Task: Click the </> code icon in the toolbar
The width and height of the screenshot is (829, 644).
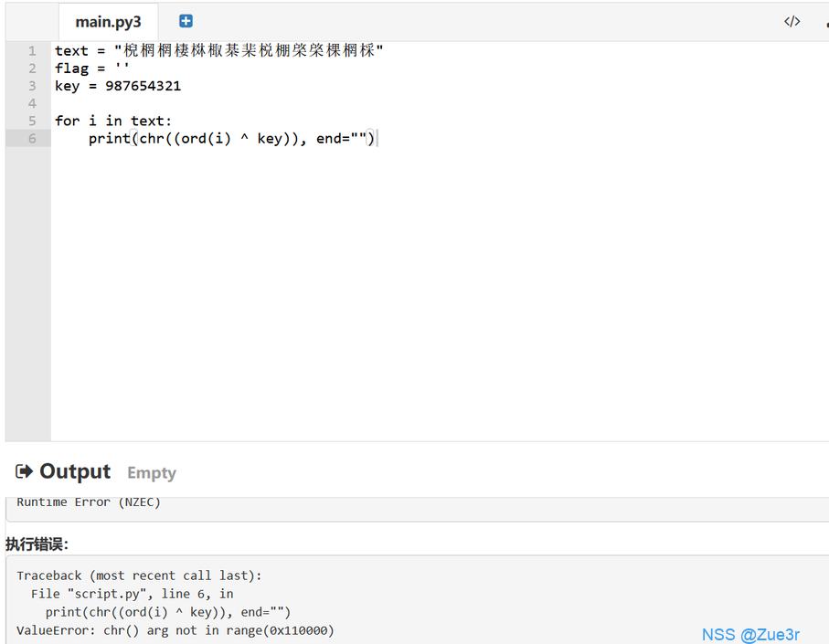Action: coord(792,22)
